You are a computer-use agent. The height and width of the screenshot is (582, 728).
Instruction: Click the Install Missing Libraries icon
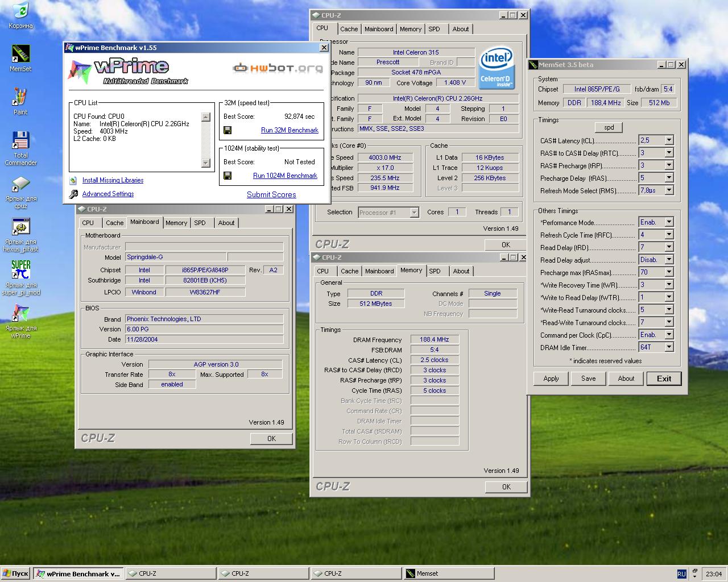(x=73, y=180)
